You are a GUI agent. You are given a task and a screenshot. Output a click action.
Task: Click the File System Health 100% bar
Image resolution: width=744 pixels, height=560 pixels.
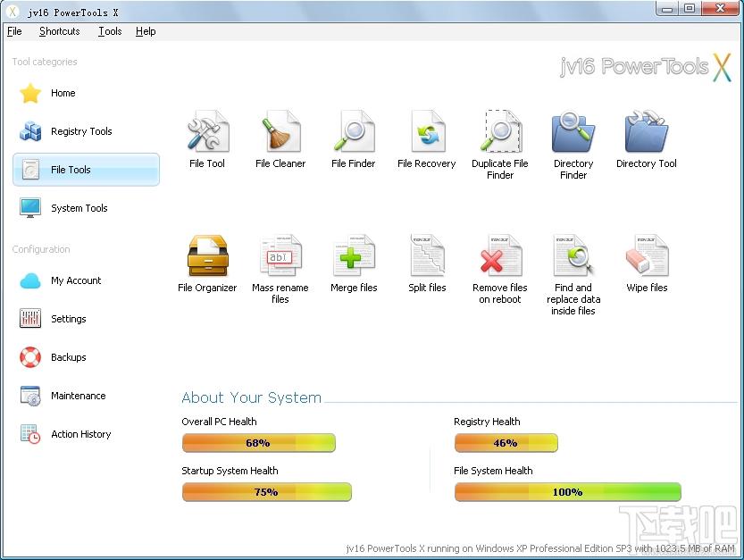tap(567, 492)
